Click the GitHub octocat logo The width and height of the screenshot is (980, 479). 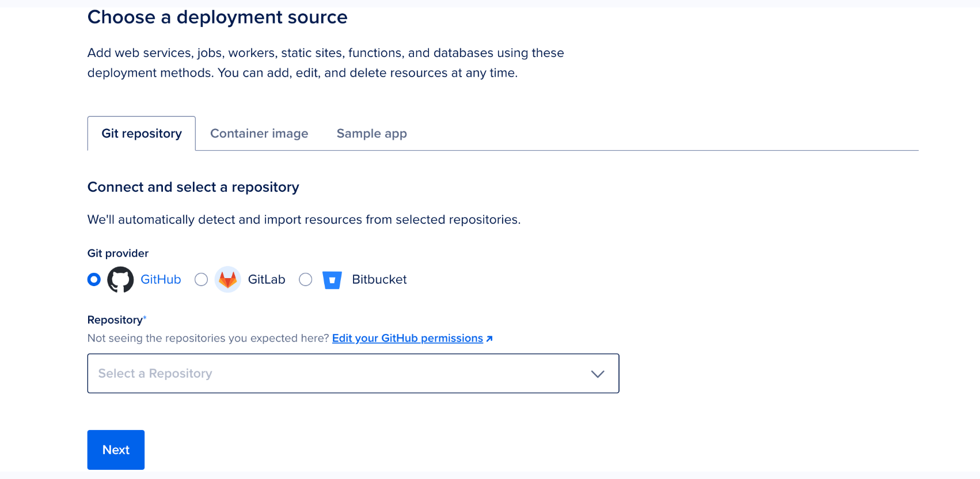[x=120, y=280]
